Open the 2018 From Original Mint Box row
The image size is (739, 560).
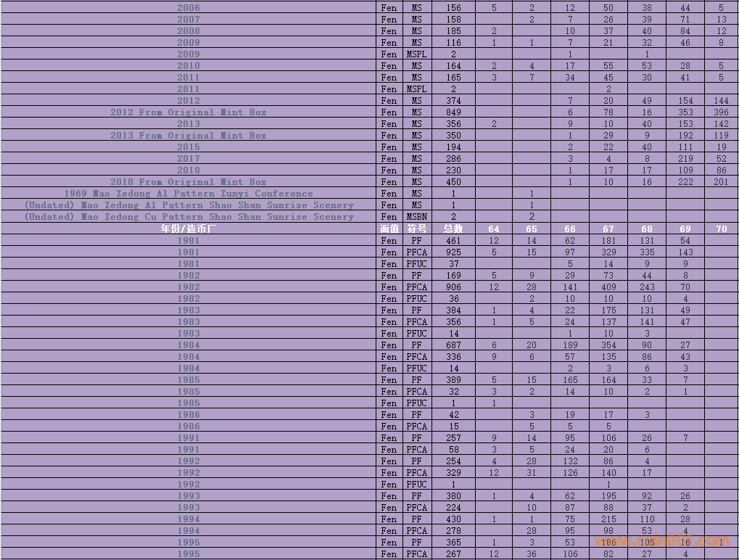point(189,182)
